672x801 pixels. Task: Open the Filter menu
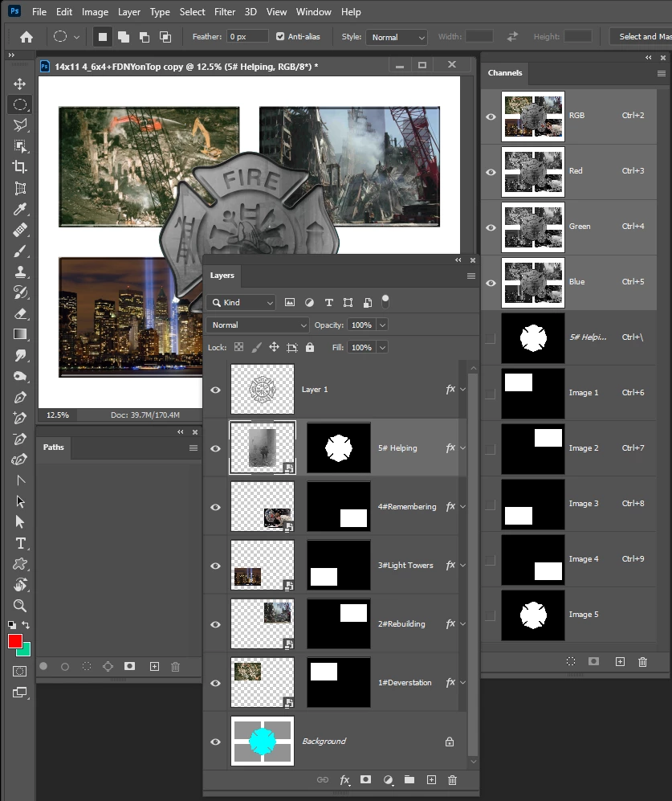225,12
